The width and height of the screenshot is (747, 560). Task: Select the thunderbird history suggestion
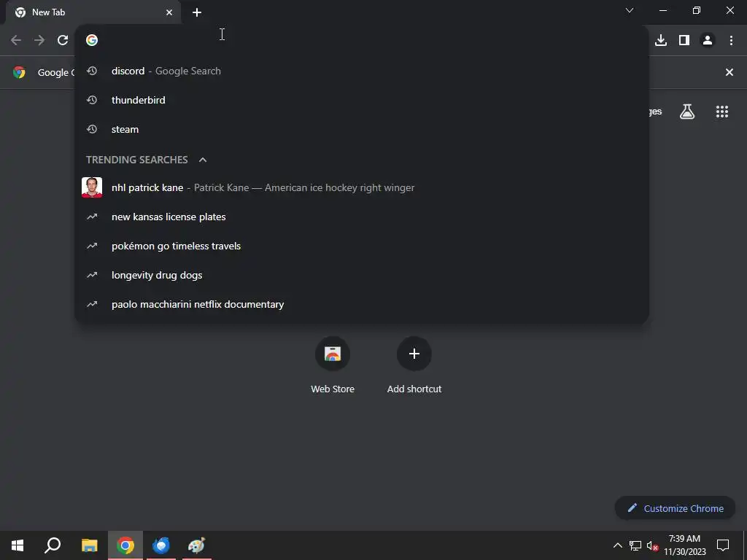point(362,100)
